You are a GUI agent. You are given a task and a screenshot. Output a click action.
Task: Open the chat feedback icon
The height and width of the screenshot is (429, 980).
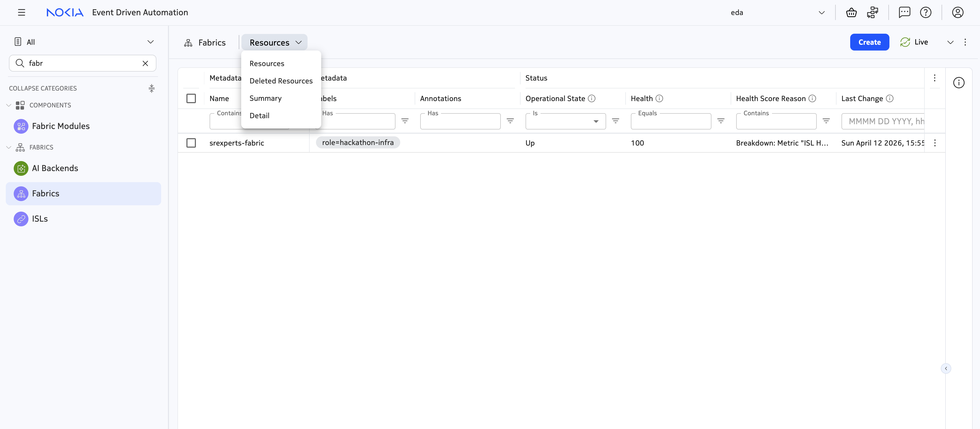(904, 13)
